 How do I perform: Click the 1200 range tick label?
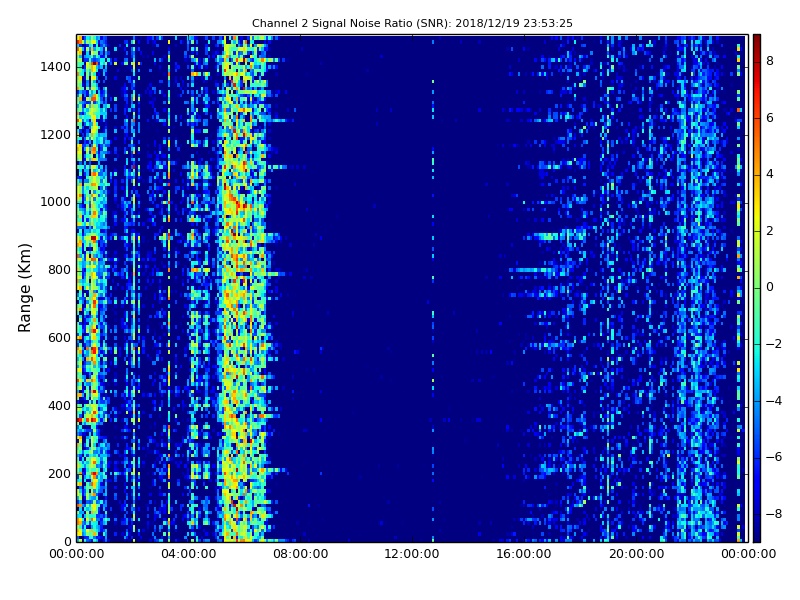tap(56, 135)
